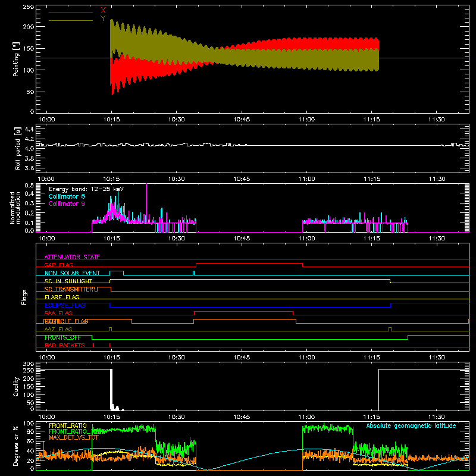Image resolution: width=476 pixels, height=476 pixels.
Task: Click the orange 'MAX_DET_VS_TOT' legend label
Action: point(74,437)
